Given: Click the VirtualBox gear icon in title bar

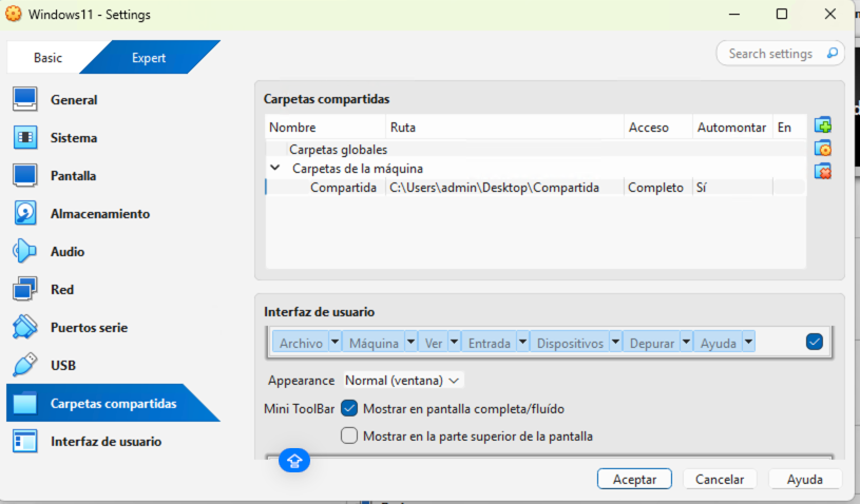Looking at the screenshot, I should click(13, 14).
